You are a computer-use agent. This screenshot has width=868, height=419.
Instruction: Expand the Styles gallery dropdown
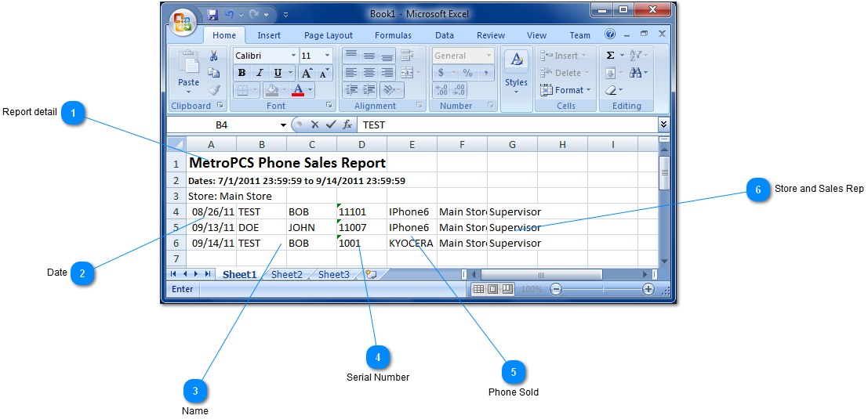click(x=516, y=91)
